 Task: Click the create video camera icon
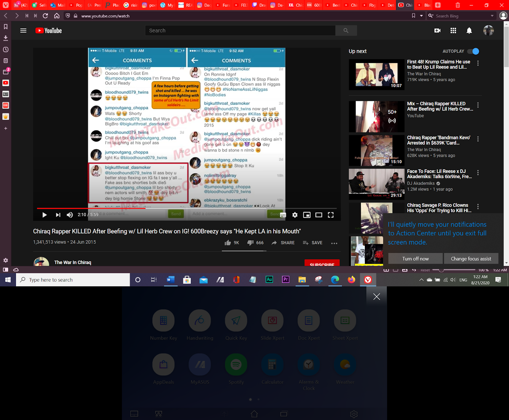click(x=437, y=31)
